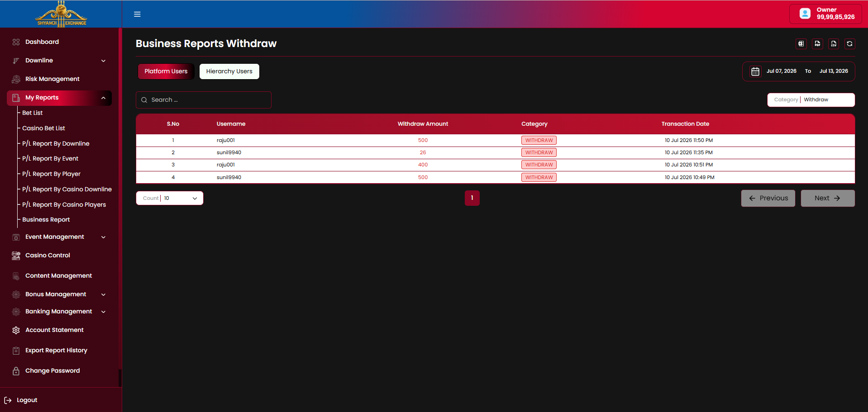The width and height of the screenshot is (868, 412).
Task: Click the Event Management sidebar icon
Action: click(x=16, y=237)
